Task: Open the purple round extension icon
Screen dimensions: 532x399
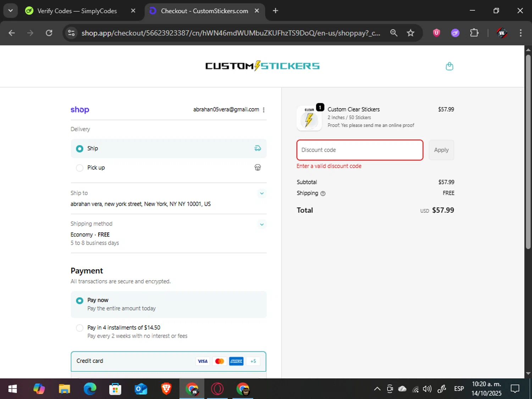Action: coord(455,33)
